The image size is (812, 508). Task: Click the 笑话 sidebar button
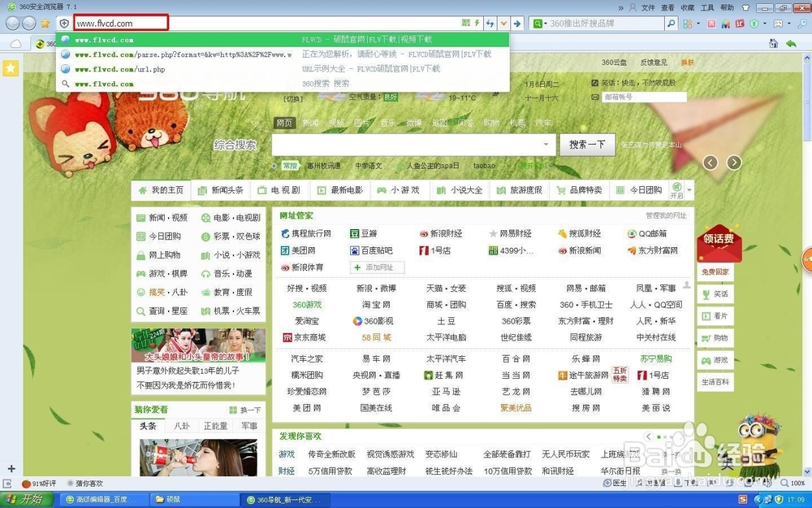[x=715, y=294]
